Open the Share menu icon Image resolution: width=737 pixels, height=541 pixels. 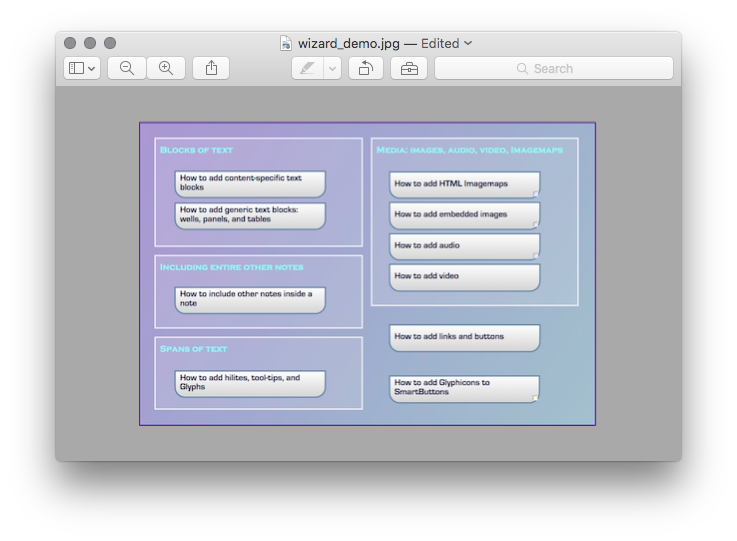[211, 68]
